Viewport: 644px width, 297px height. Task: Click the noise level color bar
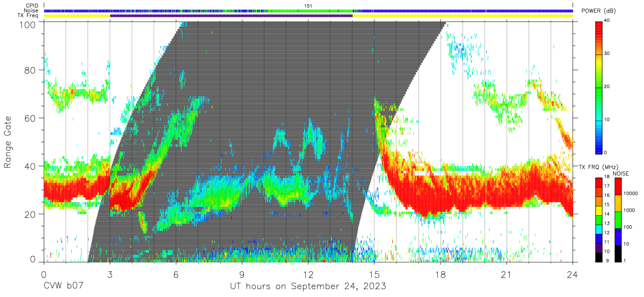click(619, 219)
